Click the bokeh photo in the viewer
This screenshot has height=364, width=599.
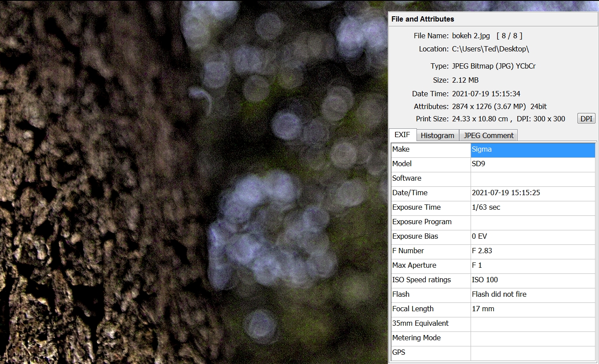pyautogui.click(x=194, y=182)
